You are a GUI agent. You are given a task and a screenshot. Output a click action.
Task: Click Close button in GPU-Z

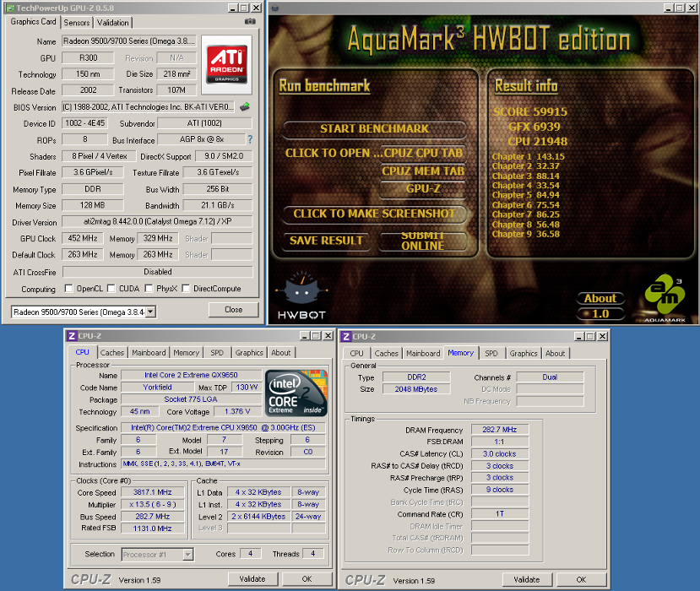234,310
